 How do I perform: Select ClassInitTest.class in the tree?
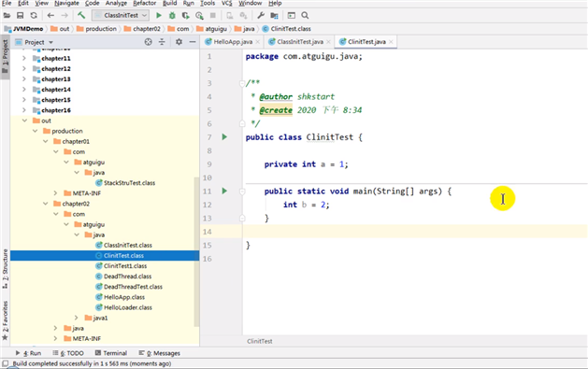click(127, 245)
